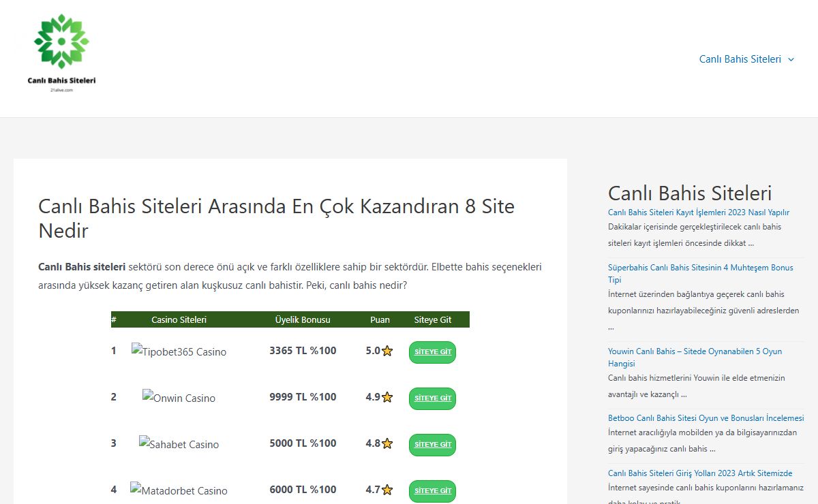Screen dimensions: 818x504
Task: Click the '5000 TL %100' bonus cell
Action: pos(303,443)
